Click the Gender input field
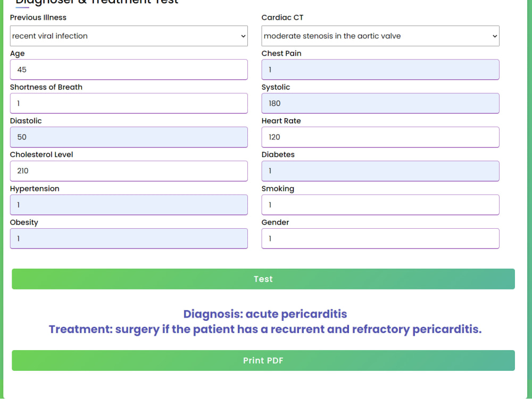532x399 pixels. pos(380,238)
